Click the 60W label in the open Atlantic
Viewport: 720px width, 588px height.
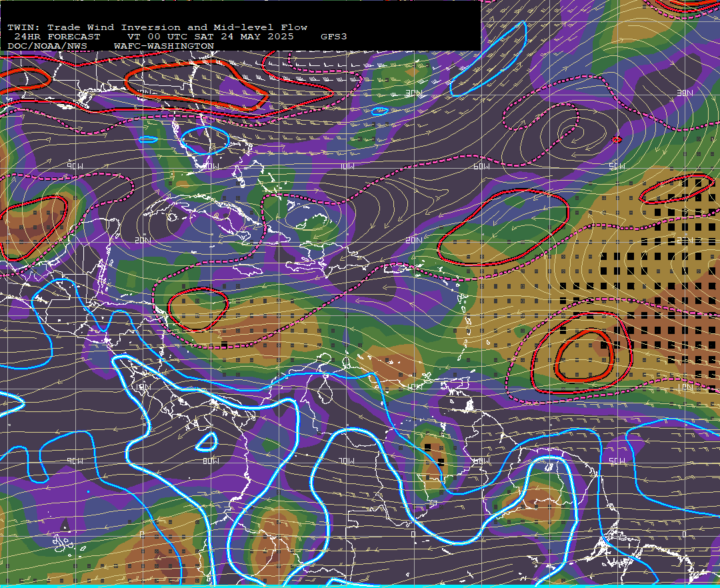coord(481,166)
